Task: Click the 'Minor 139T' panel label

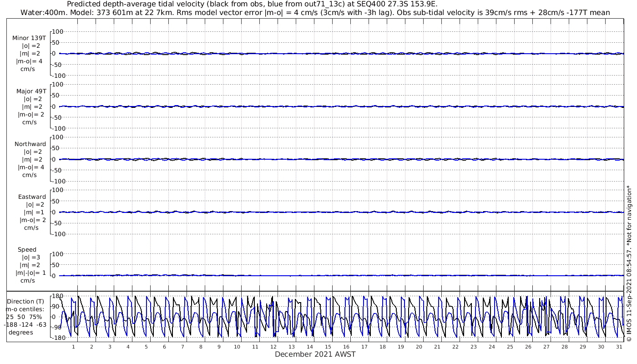Action: point(29,38)
